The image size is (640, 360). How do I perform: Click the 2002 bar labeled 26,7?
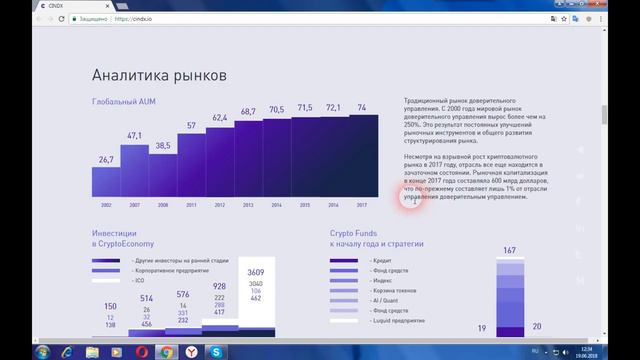106,182
